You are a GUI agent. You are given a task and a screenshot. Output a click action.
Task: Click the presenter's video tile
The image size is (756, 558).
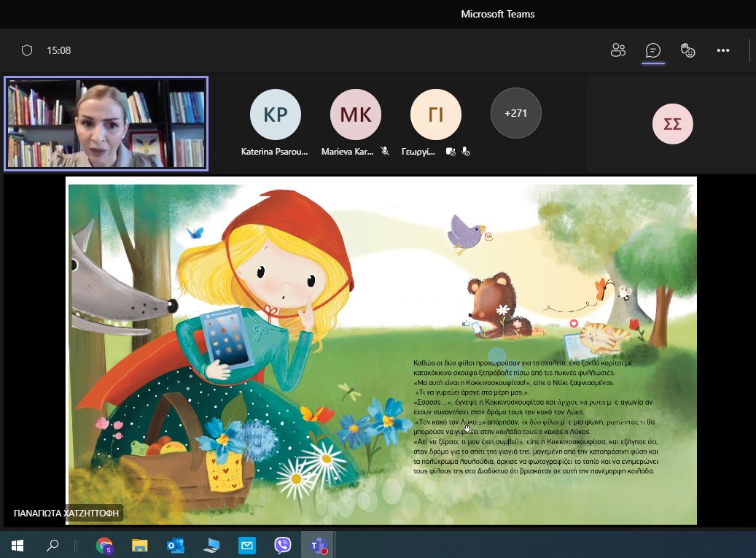pyautogui.click(x=106, y=123)
